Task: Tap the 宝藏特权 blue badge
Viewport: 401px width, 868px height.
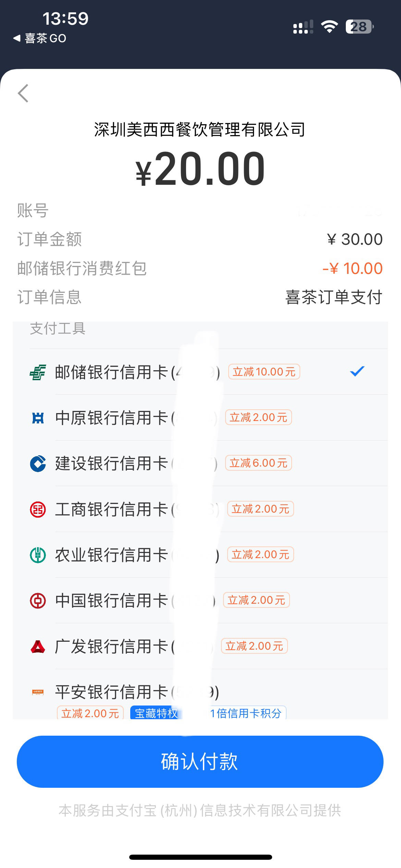Action: [156, 713]
